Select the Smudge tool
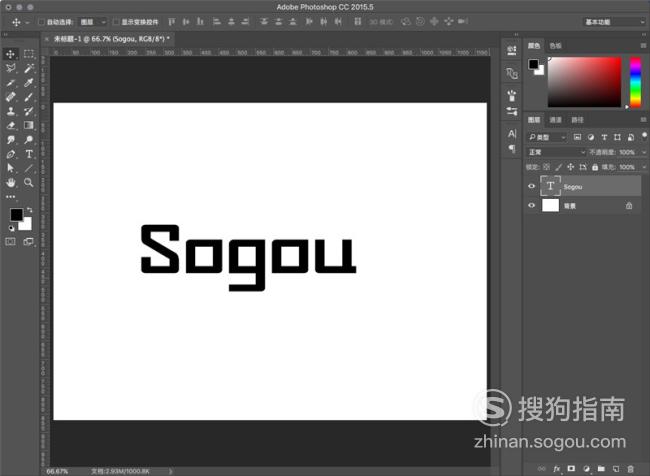 [10, 140]
